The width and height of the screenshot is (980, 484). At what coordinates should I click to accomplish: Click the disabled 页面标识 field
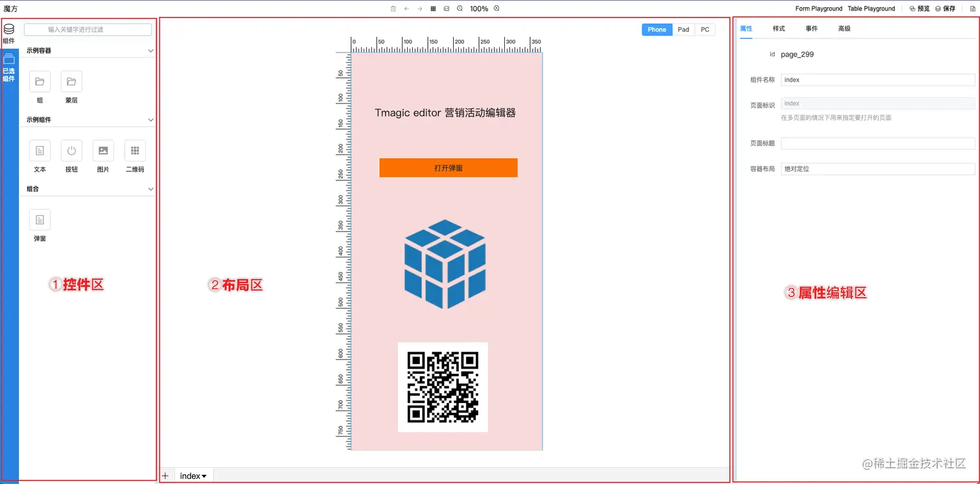pos(878,103)
